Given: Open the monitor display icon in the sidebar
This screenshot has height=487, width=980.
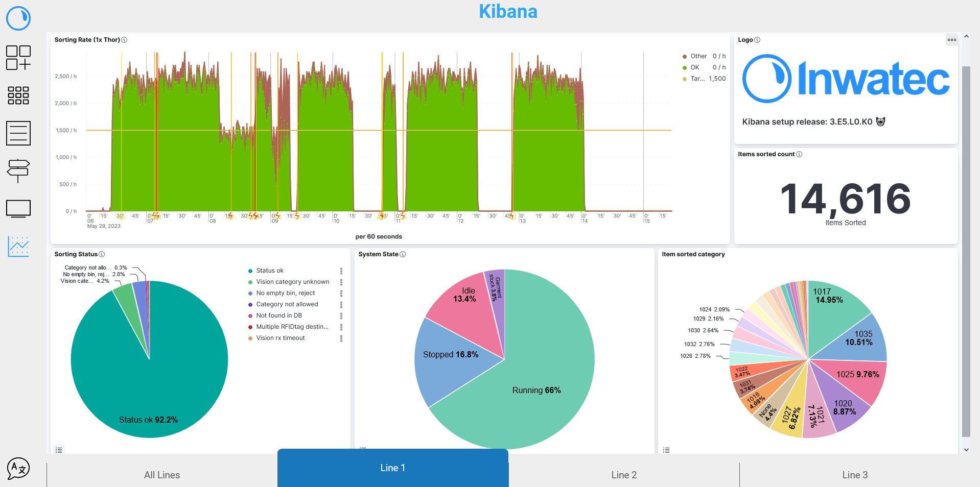Looking at the screenshot, I should (18, 209).
